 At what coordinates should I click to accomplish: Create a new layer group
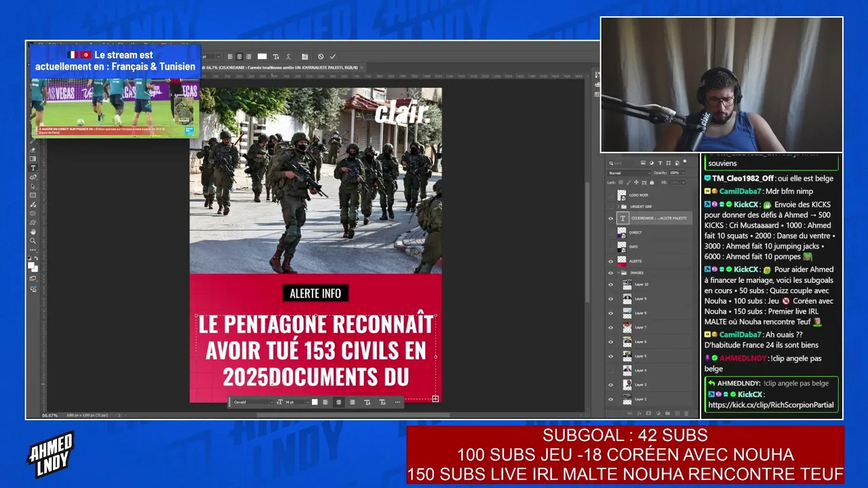(667, 413)
